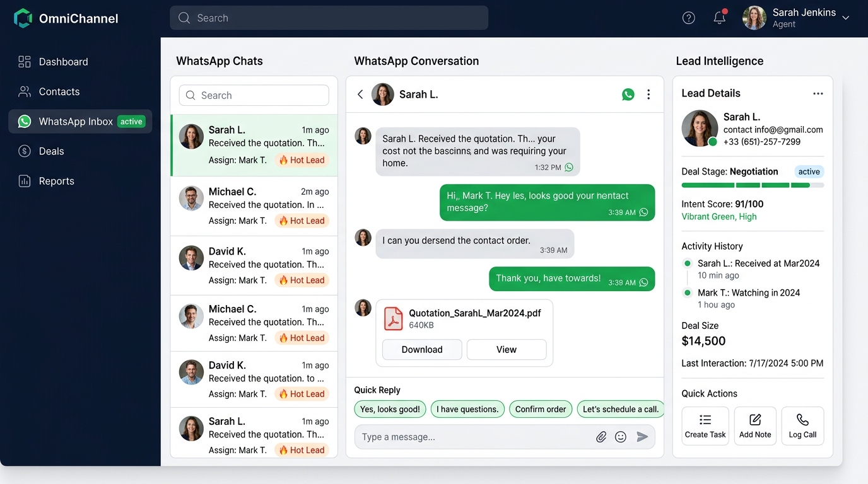The image size is (868, 484).
Task: Click the active badge on WhatsApp Inbox
Action: click(x=132, y=122)
